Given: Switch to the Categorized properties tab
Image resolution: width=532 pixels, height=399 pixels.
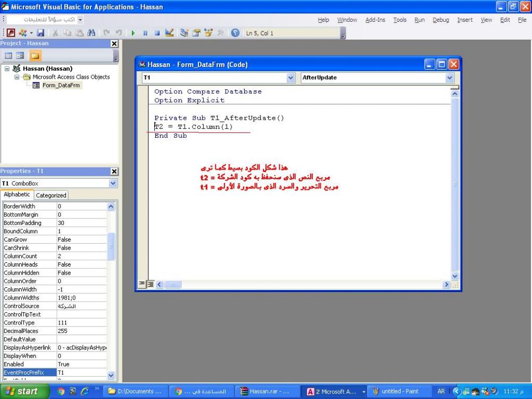Looking at the screenshot, I should [x=51, y=195].
